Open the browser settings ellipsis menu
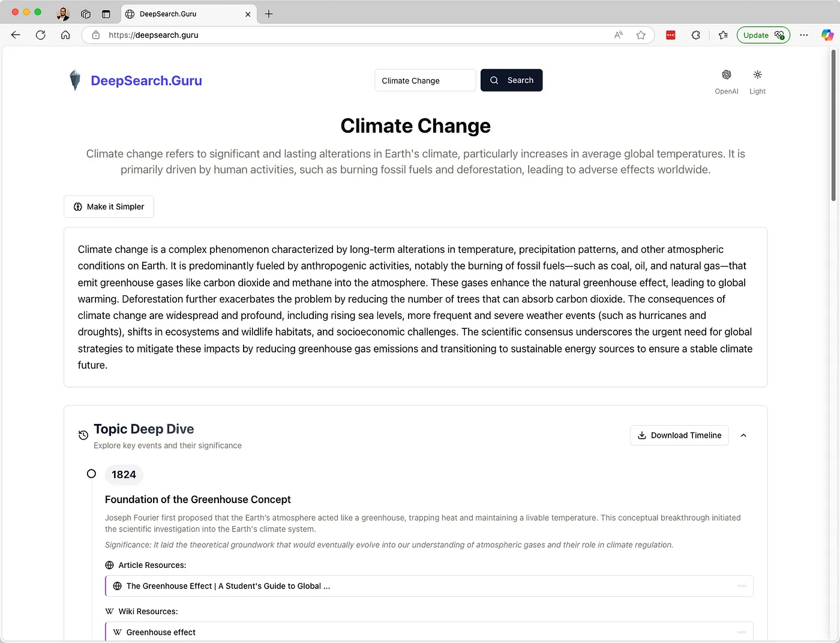Image resolution: width=840 pixels, height=643 pixels. (804, 35)
